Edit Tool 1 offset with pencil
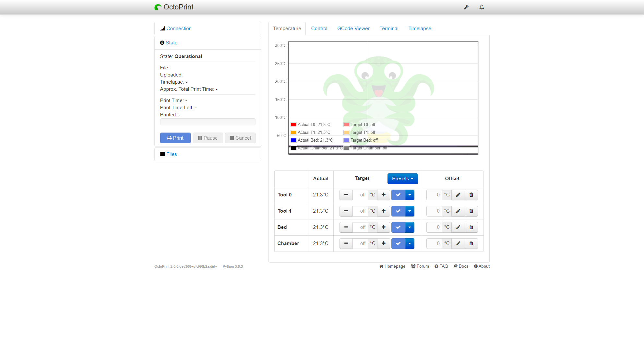This screenshot has width=644, height=340. pos(458,211)
